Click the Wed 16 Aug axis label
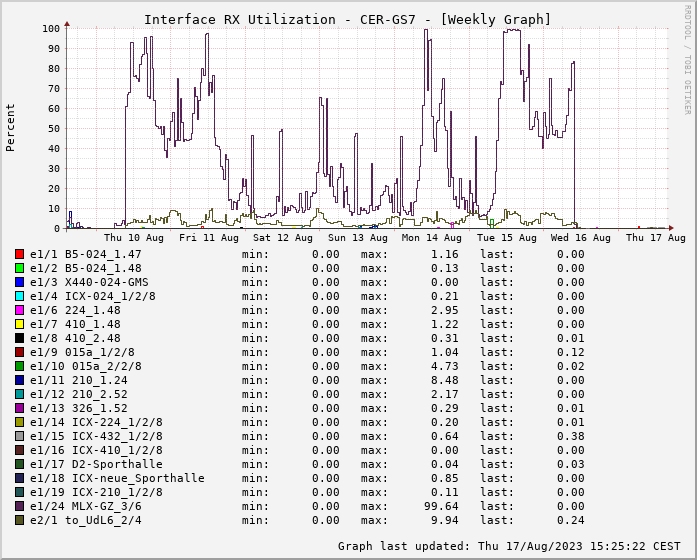This screenshot has width=697, height=560. click(580, 238)
